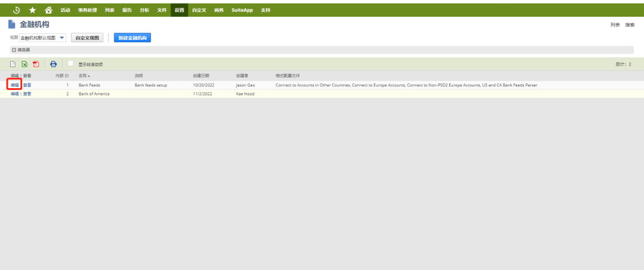Sort by the 创建者 column header
The image size is (644, 270).
click(x=242, y=76)
